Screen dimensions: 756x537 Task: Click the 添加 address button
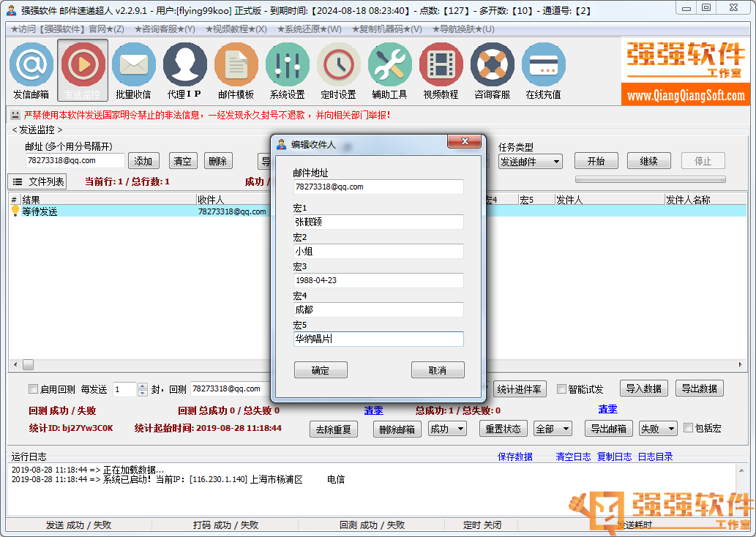coord(143,161)
